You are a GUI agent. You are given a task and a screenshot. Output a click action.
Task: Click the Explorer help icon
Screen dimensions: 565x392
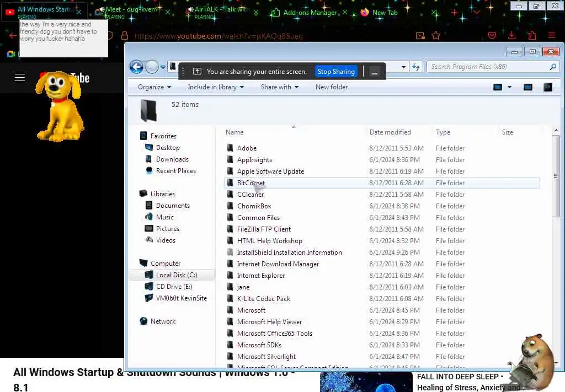(548, 87)
